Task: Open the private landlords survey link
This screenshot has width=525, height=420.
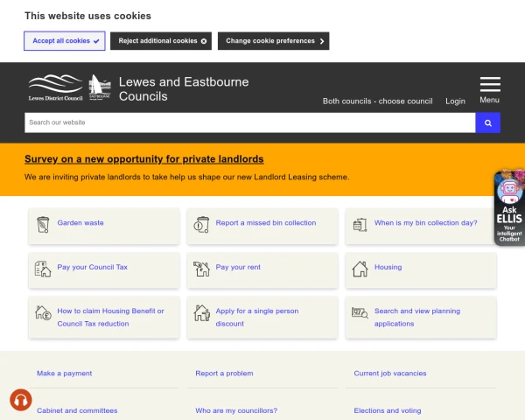Action: pyautogui.click(x=143, y=159)
